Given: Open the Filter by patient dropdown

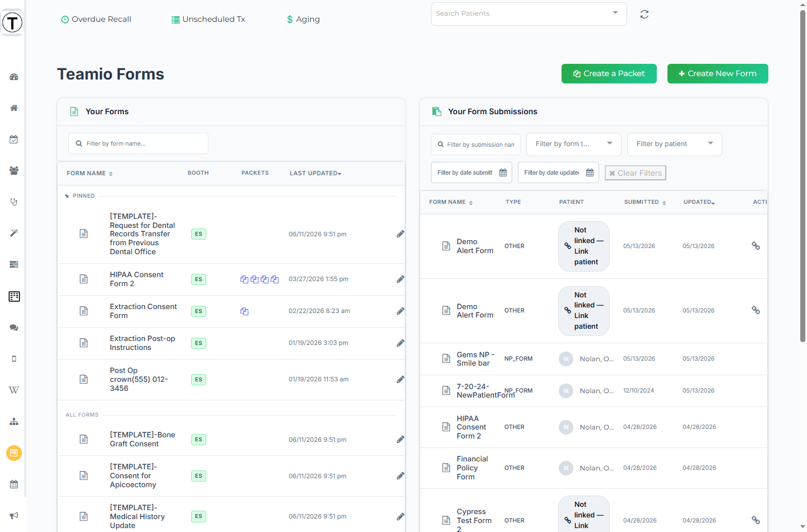Looking at the screenshot, I should [675, 144].
